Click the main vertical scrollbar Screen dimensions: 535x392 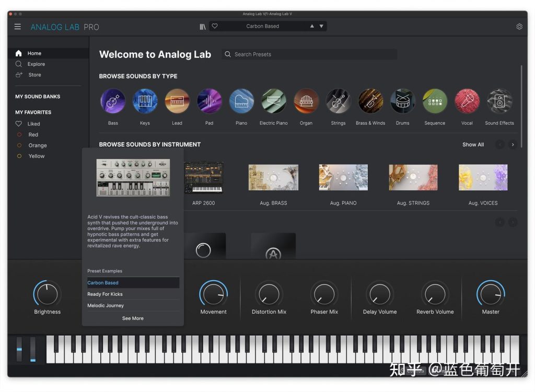click(521, 106)
